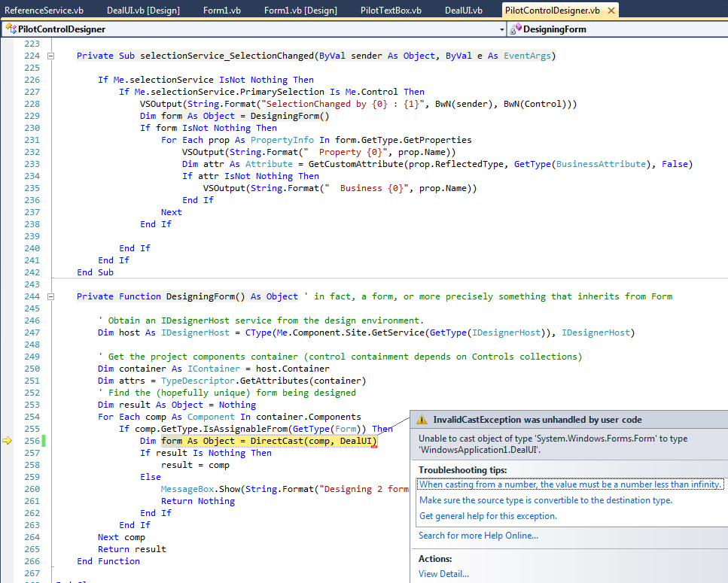Image resolution: width=728 pixels, height=583 pixels.
Task: Click the class icon beside PilotControlDesigner dropdown
Action: (x=11, y=29)
